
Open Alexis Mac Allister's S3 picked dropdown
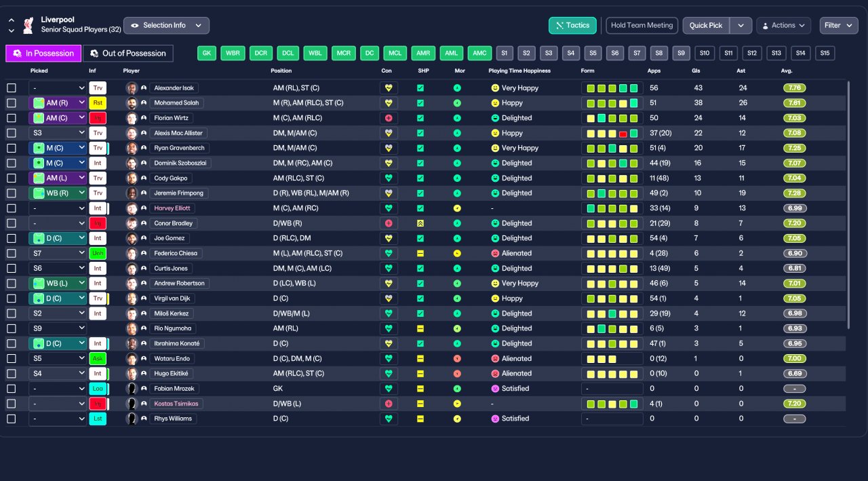[x=58, y=133]
